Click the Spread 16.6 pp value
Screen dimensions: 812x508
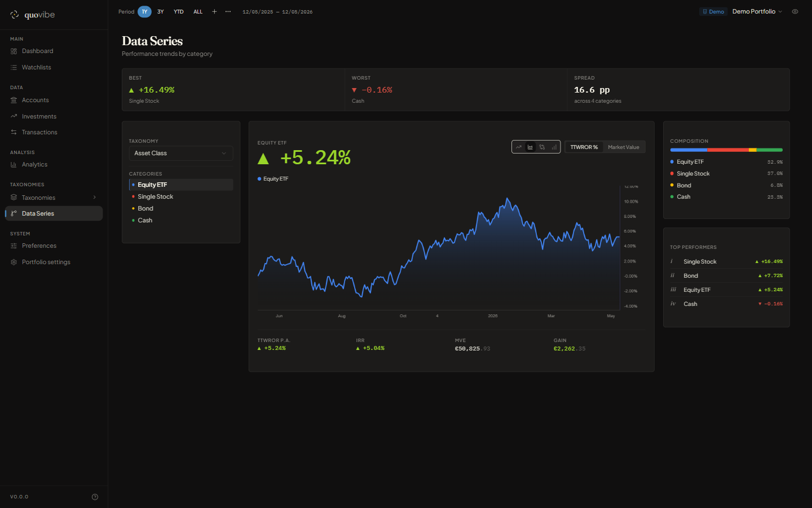click(592, 90)
